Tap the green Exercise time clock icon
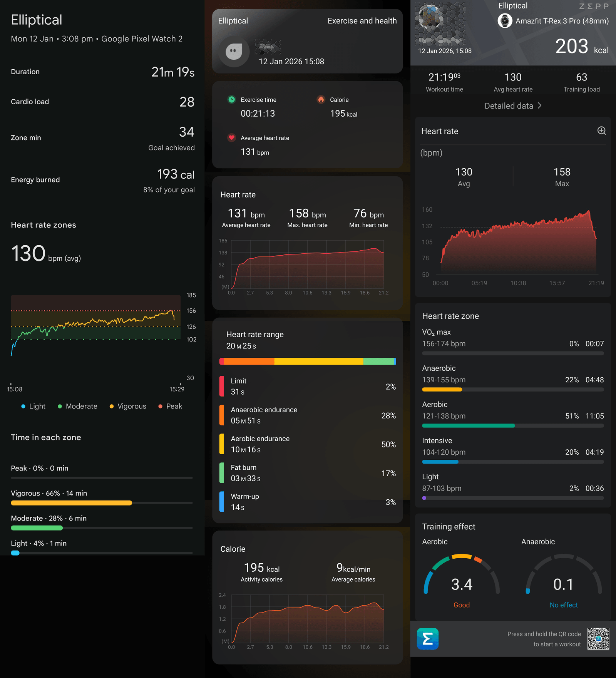The width and height of the screenshot is (616, 678). (x=231, y=100)
